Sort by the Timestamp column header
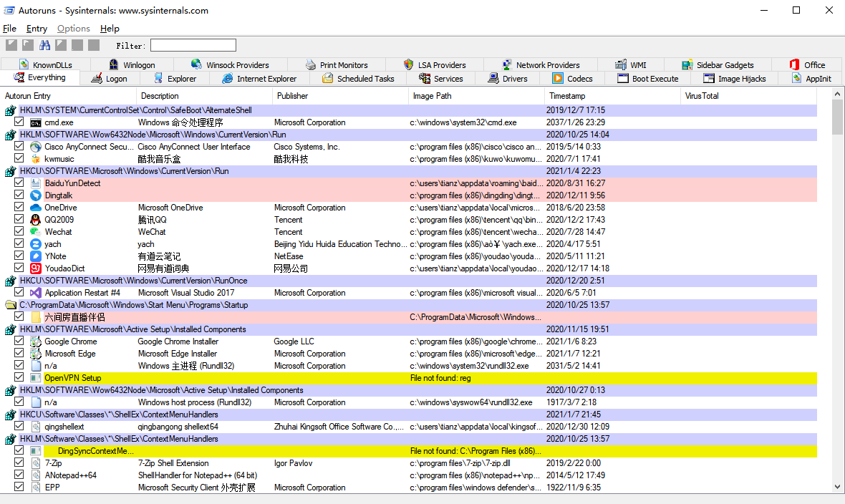 (x=613, y=96)
